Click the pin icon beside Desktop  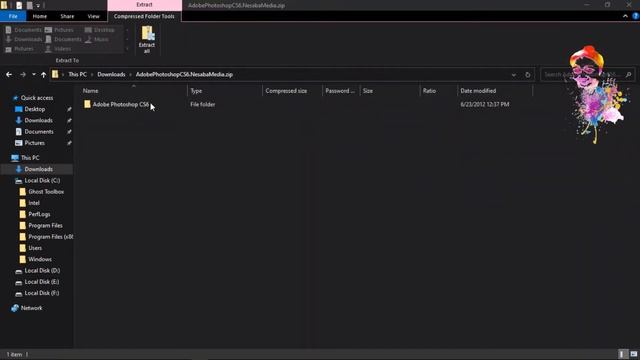point(69,109)
